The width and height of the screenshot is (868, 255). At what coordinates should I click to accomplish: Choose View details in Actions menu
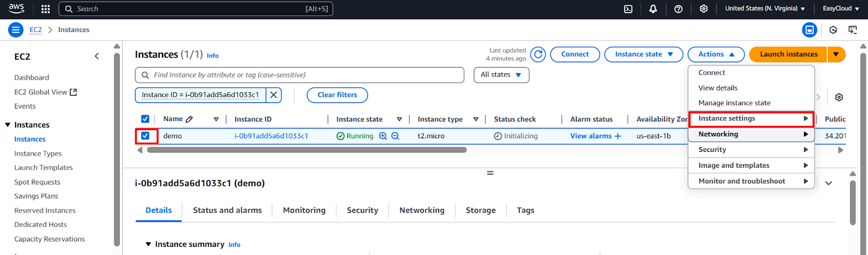[751, 88]
